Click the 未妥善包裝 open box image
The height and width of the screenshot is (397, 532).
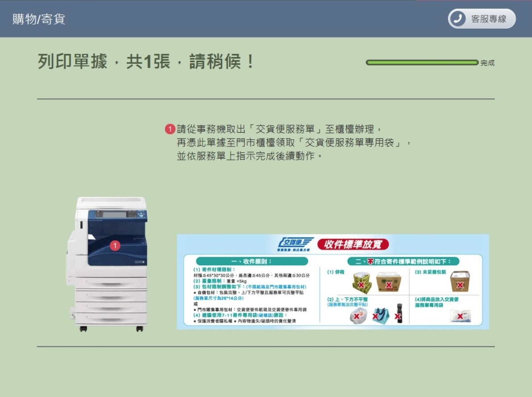[460, 281]
